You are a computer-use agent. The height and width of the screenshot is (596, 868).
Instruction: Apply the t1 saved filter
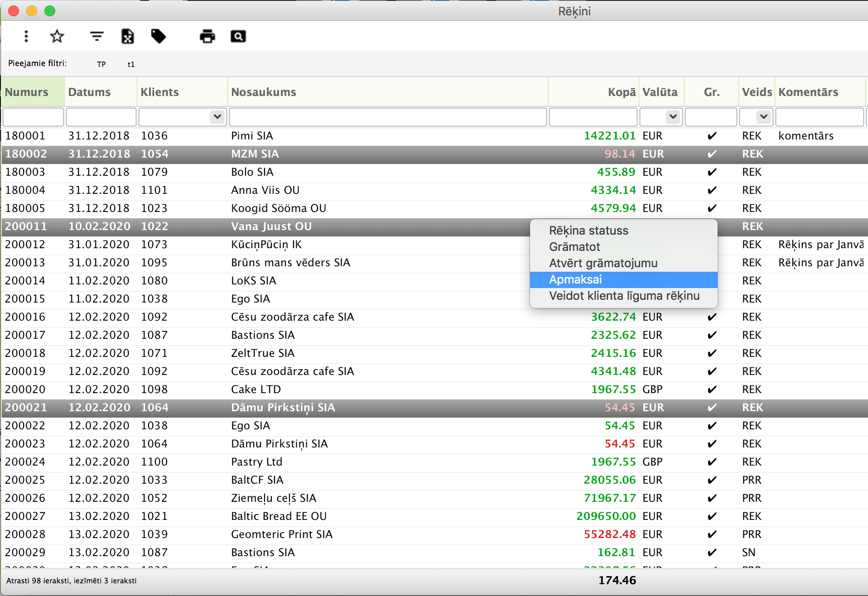point(131,64)
